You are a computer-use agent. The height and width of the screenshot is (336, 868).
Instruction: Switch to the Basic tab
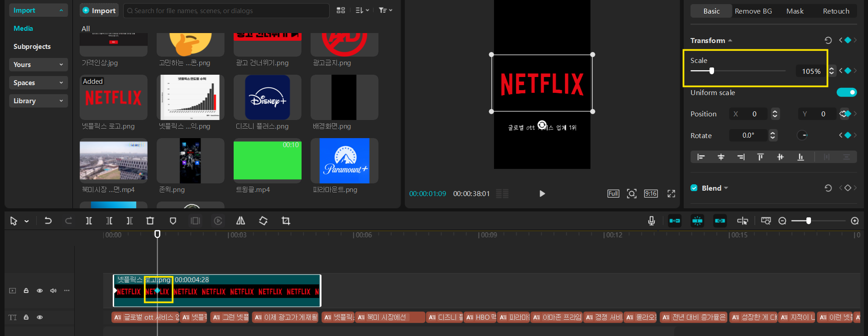pyautogui.click(x=711, y=11)
